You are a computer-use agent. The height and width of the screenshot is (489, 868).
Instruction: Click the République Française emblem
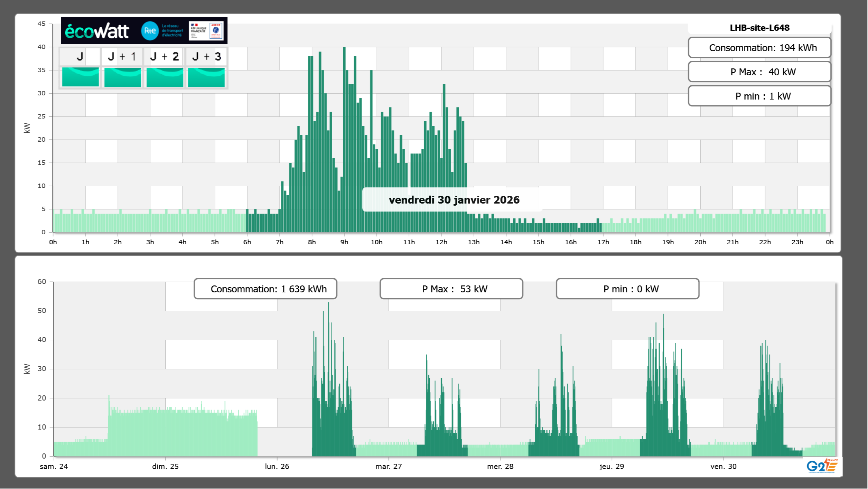pyautogui.click(x=198, y=31)
